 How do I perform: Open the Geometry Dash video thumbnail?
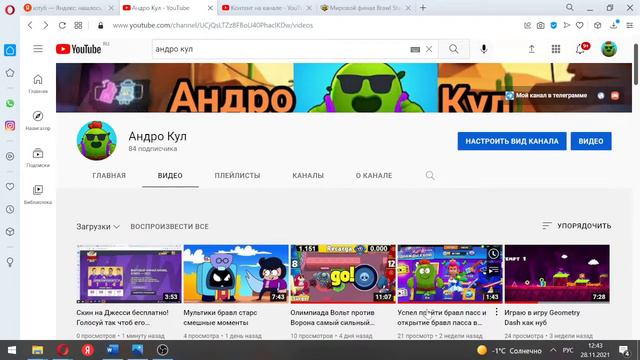[557, 274]
